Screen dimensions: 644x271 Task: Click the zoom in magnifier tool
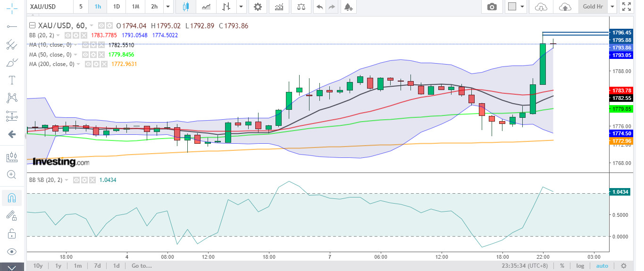tap(12, 174)
